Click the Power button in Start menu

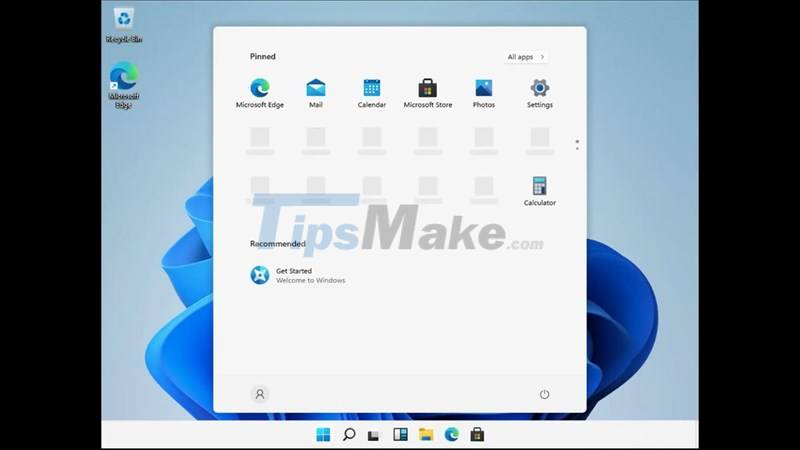tap(544, 394)
